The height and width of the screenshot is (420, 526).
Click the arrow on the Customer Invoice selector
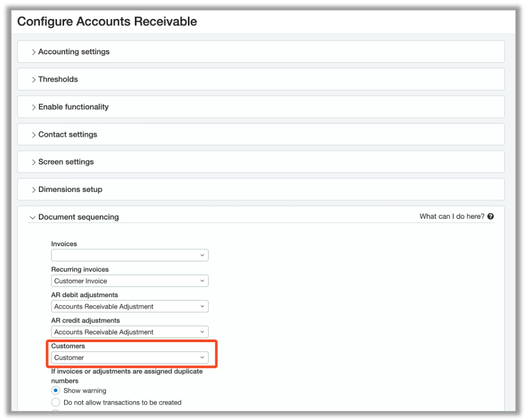[202, 281]
